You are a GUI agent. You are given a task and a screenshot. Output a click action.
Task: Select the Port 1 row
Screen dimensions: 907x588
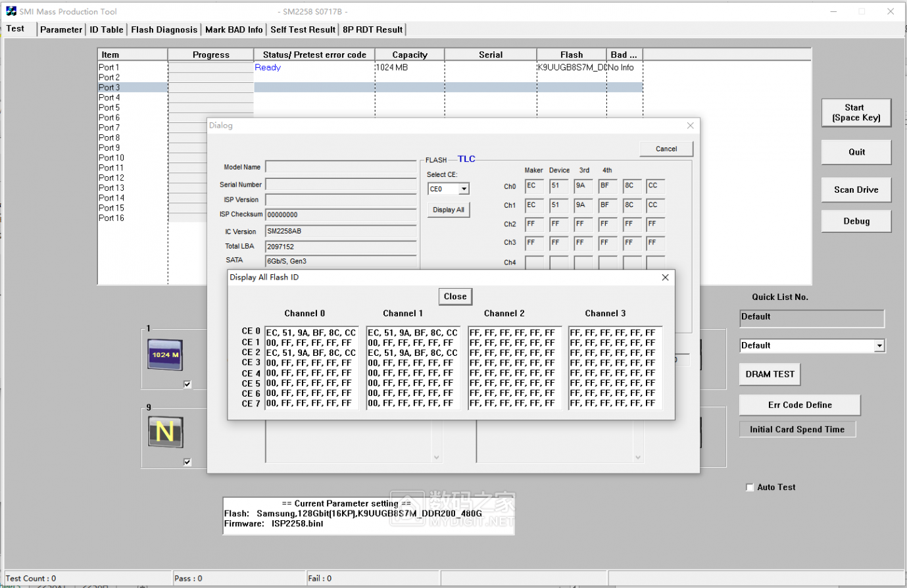coord(370,67)
